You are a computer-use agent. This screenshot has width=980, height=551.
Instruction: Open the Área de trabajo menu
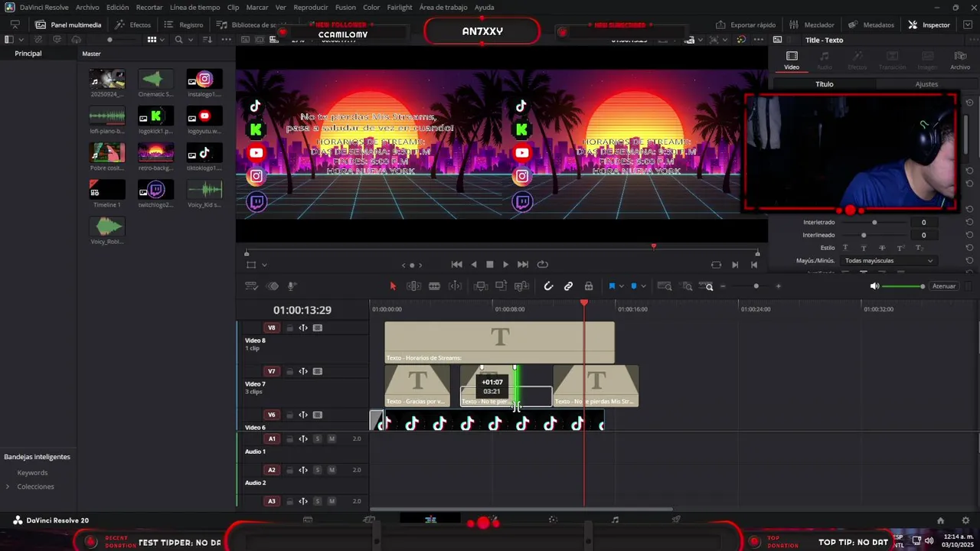pos(443,7)
